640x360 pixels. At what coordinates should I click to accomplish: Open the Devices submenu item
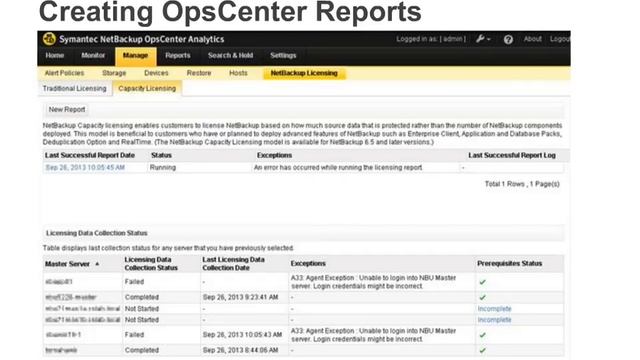pyautogui.click(x=156, y=73)
